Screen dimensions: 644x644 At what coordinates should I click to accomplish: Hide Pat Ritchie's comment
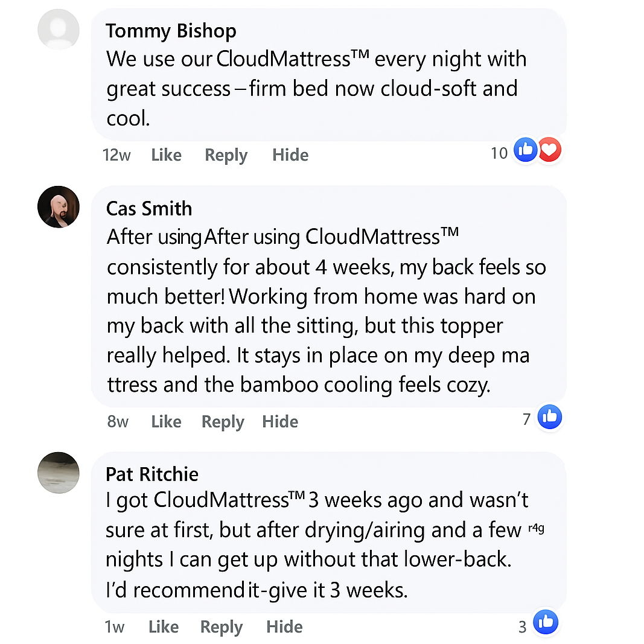[x=284, y=626]
